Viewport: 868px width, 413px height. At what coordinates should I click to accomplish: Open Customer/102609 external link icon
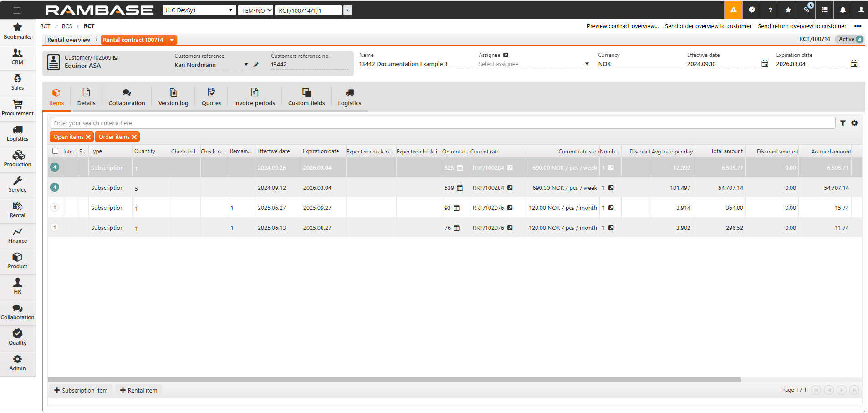point(115,58)
